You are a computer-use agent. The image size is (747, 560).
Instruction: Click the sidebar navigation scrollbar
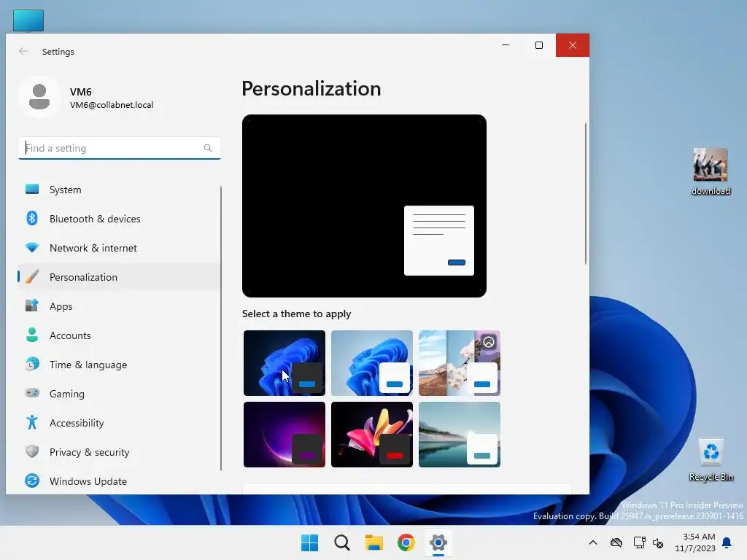(x=220, y=328)
